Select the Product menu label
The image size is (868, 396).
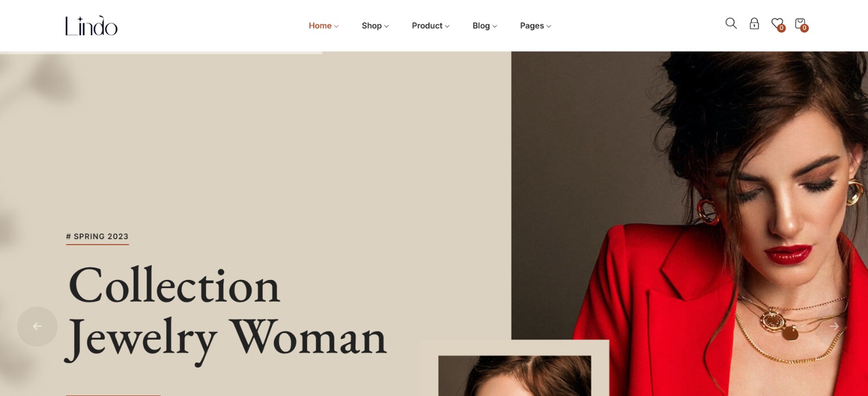(427, 25)
